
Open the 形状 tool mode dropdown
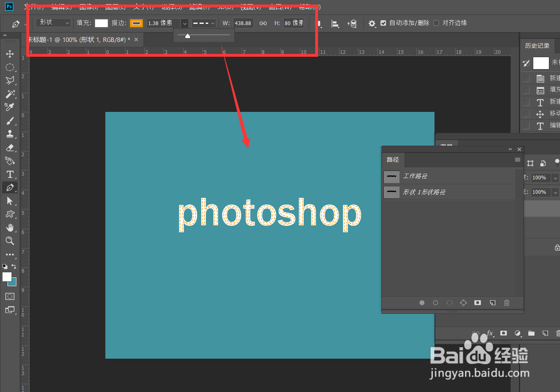53,23
